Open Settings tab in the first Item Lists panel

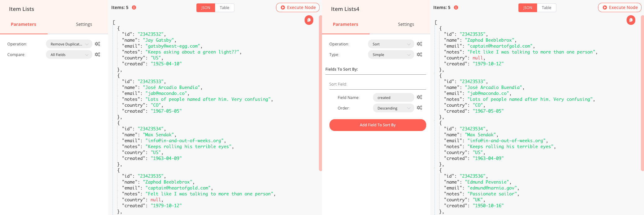84,24
